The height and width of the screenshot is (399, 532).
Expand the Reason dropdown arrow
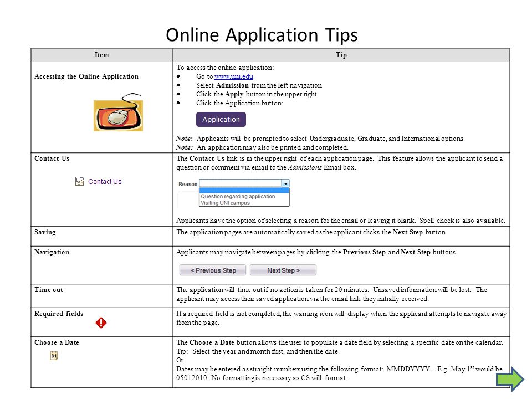285,183
